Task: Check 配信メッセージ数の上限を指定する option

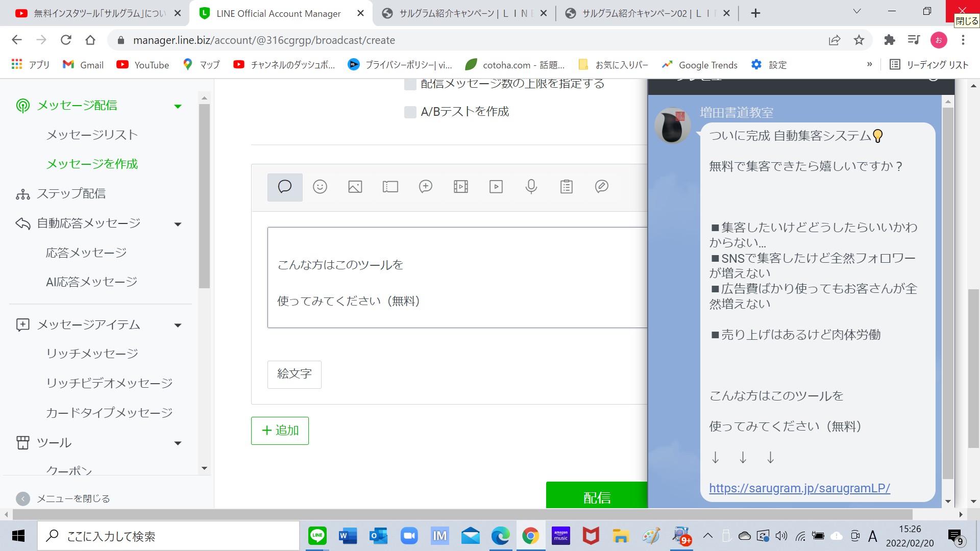Action: click(410, 84)
